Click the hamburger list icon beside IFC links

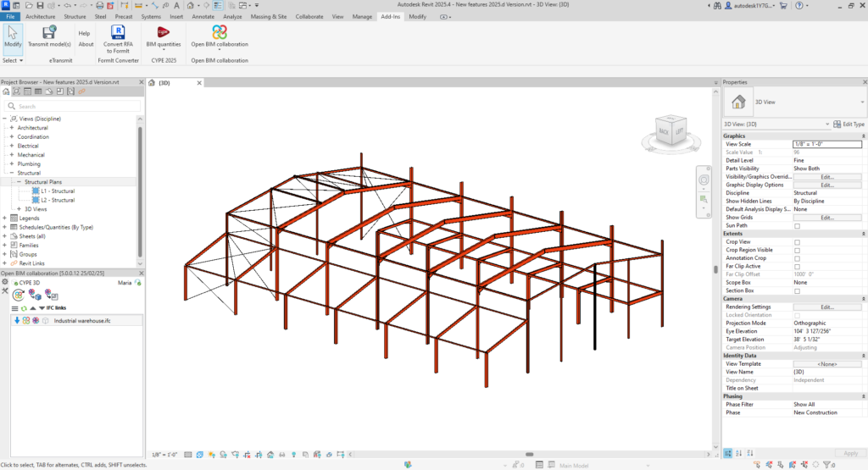[15, 308]
